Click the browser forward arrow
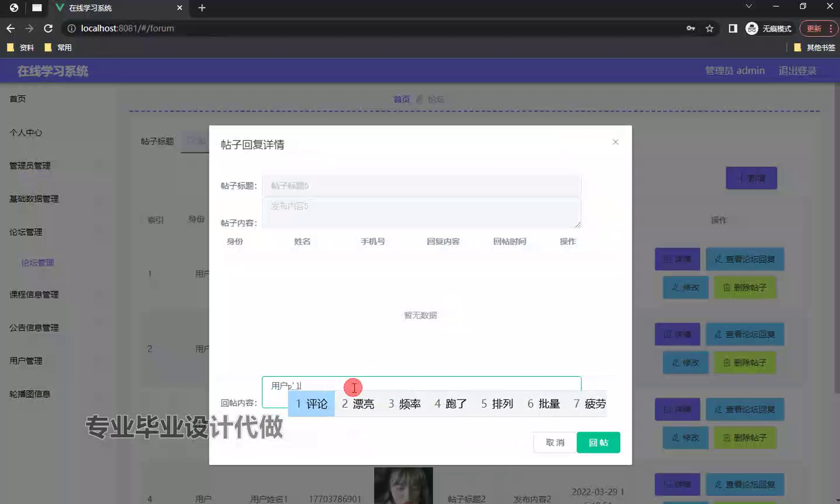Viewport: 840px width, 504px height. point(29,28)
